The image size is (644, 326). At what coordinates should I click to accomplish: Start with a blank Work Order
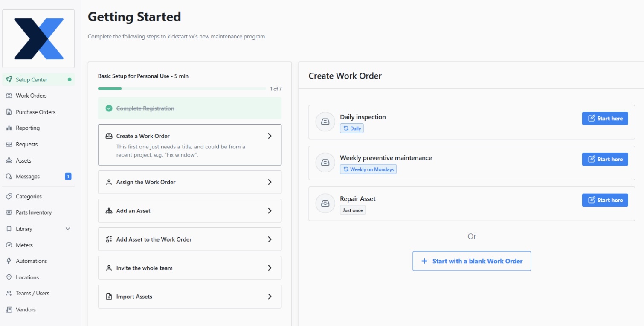pos(471,261)
